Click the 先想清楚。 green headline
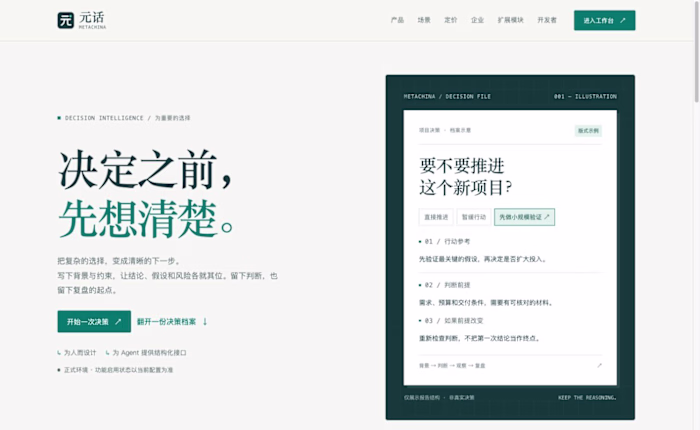This screenshot has height=430, width=700. click(146, 219)
